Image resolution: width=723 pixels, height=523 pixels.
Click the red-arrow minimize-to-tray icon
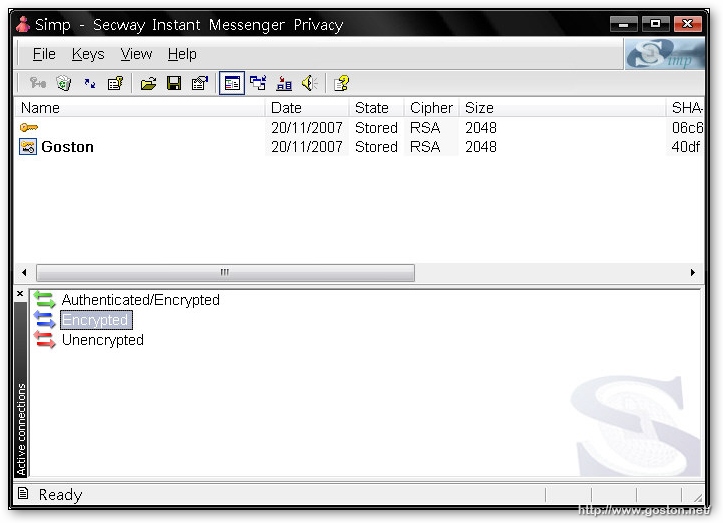click(x=284, y=83)
